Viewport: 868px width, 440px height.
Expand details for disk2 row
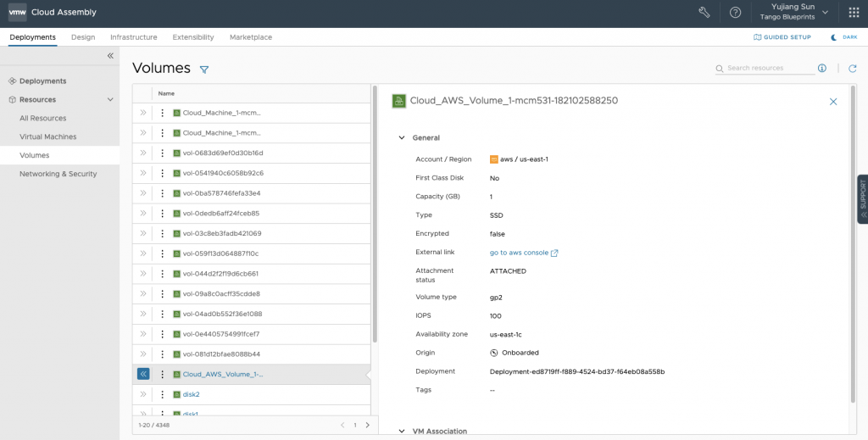point(143,394)
